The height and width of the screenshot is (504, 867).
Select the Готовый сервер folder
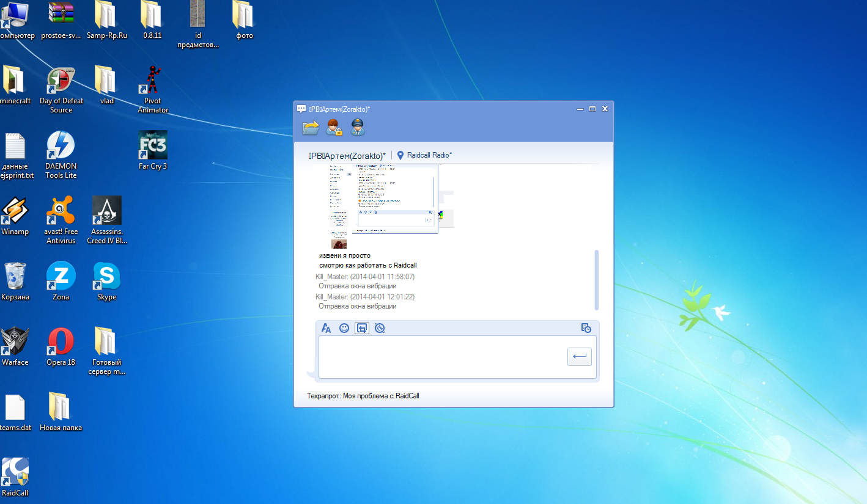[107, 351]
